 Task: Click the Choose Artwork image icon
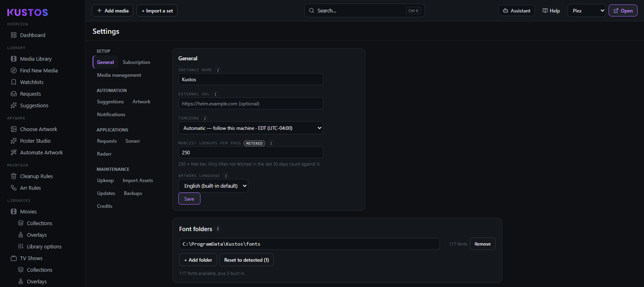tap(14, 129)
